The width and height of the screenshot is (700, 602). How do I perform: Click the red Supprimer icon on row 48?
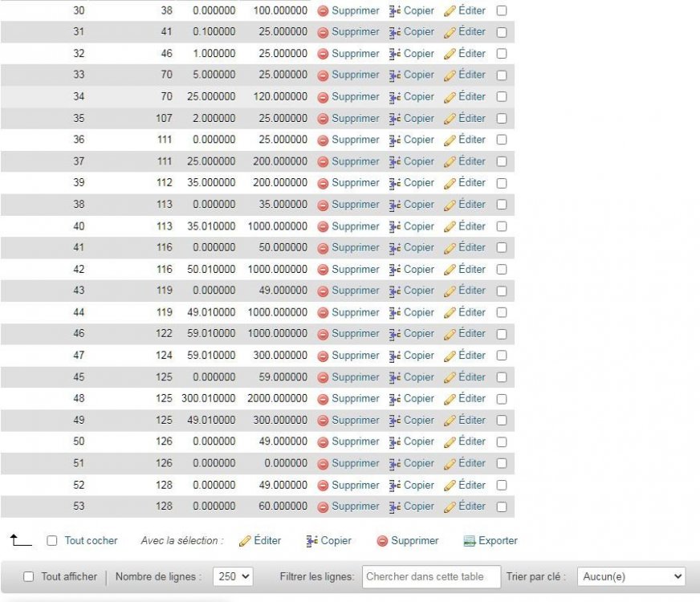click(321, 398)
